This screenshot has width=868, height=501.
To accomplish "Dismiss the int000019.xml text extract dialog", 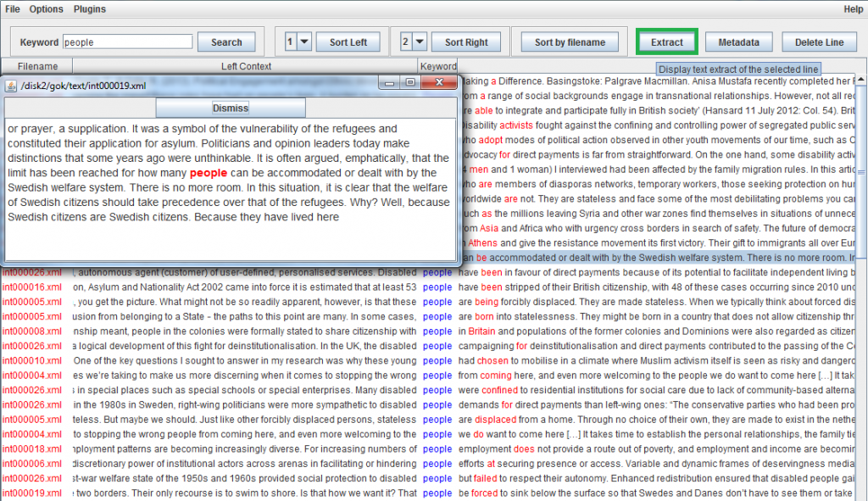I will [230, 107].
